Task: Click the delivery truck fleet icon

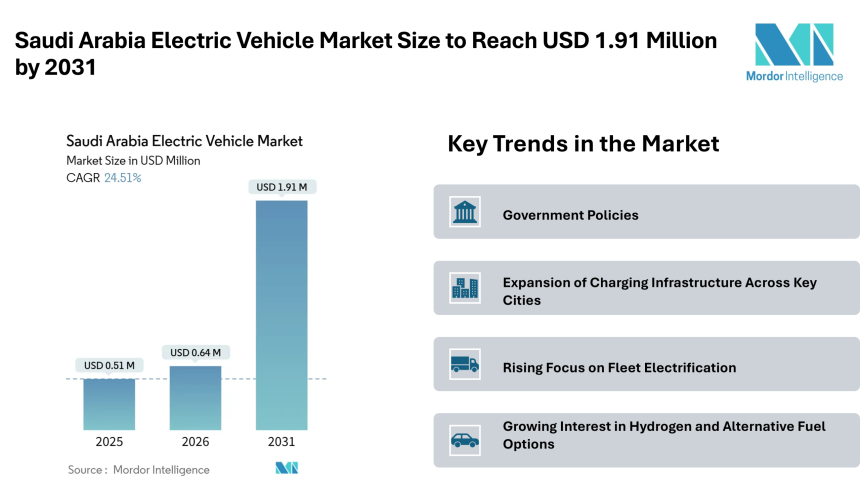Action: [x=464, y=365]
